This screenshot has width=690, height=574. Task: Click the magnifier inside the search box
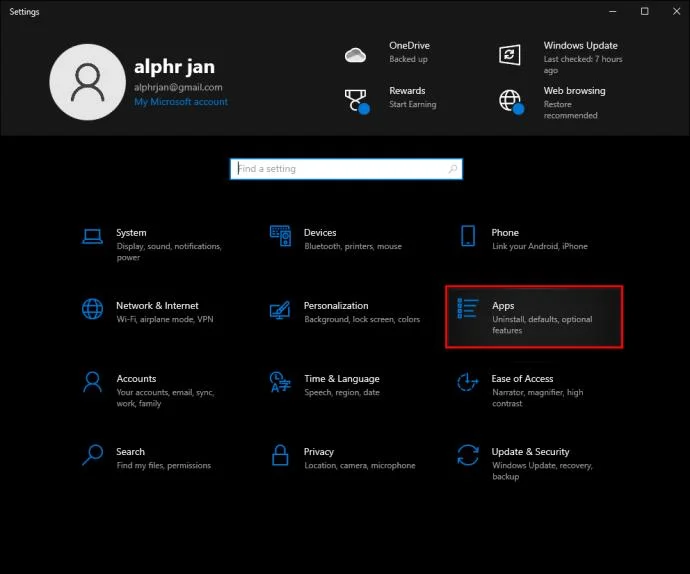pos(452,169)
